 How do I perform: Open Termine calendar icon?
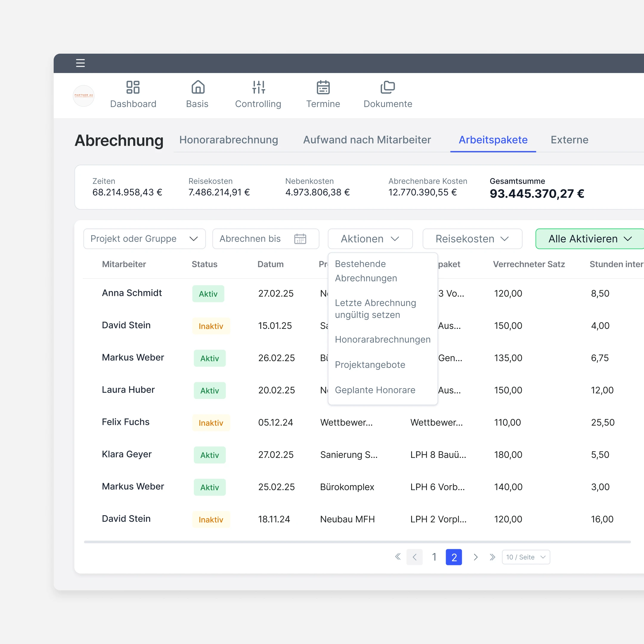pyautogui.click(x=323, y=87)
